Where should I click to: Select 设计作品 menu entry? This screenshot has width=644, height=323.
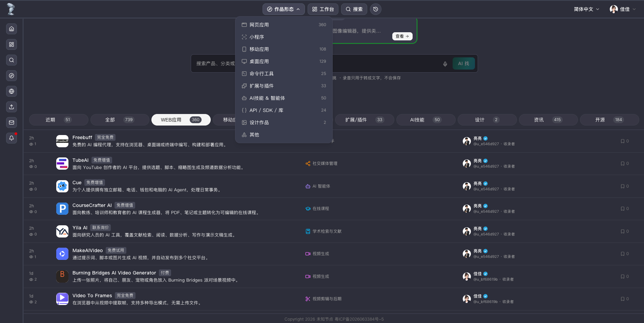[284, 122]
